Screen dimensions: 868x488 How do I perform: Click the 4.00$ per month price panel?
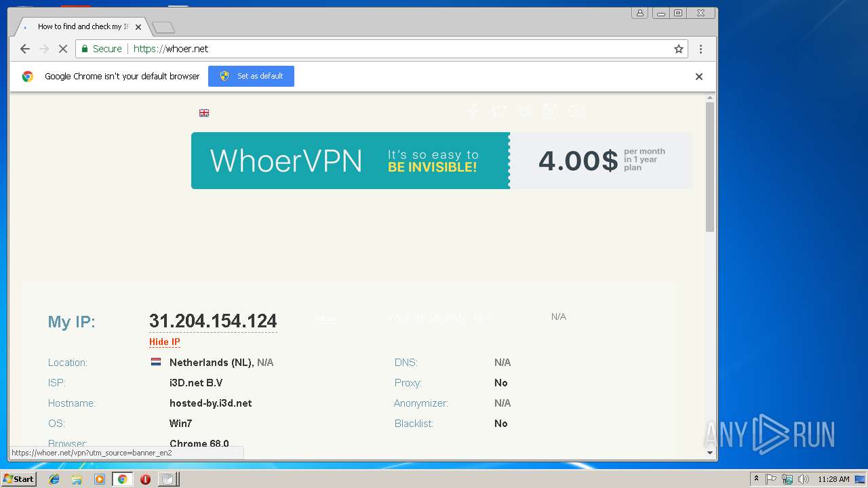pos(601,161)
